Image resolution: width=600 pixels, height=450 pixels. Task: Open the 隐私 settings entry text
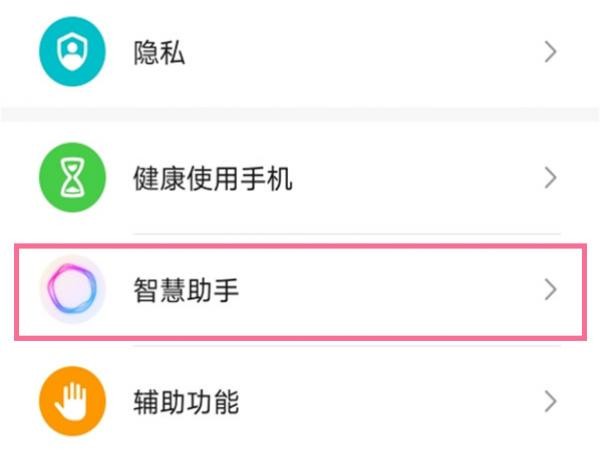point(159,52)
